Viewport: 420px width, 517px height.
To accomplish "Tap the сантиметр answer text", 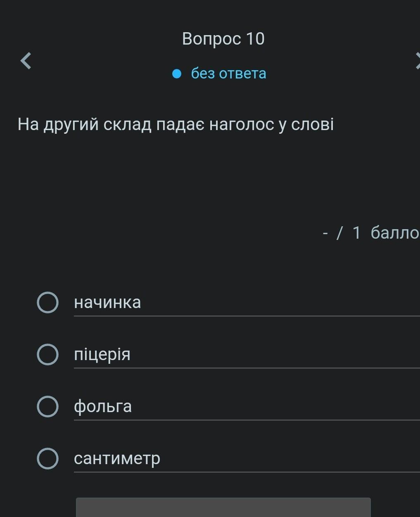I will pos(117,458).
